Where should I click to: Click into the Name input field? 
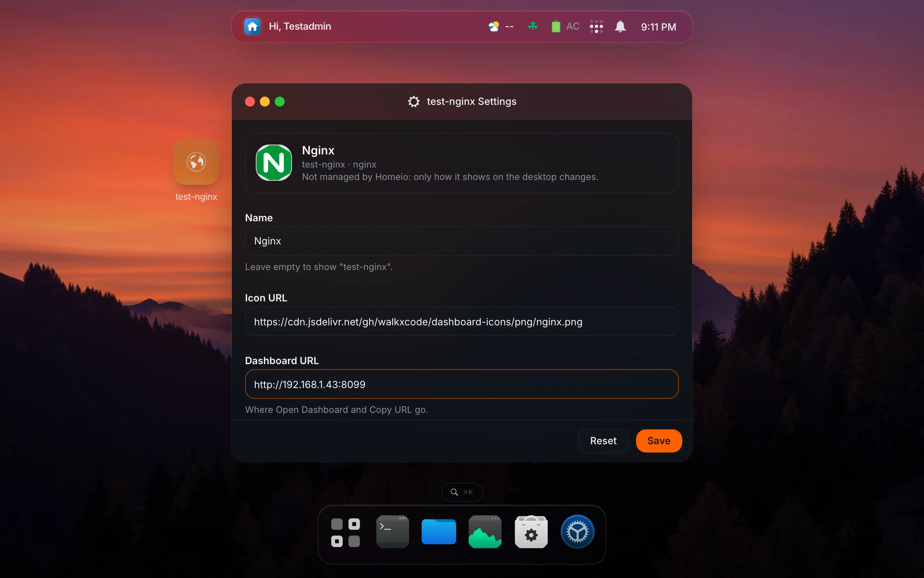(462, 241)
